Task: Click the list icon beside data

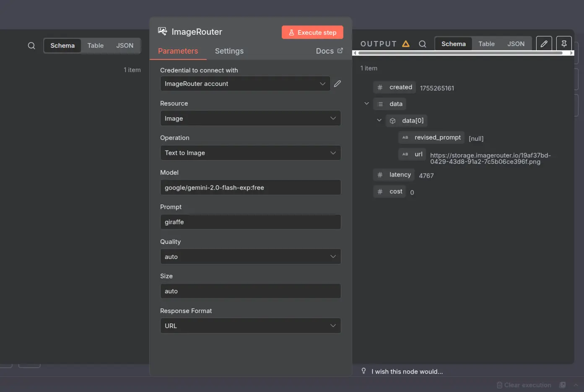Action: pos(380,104)
